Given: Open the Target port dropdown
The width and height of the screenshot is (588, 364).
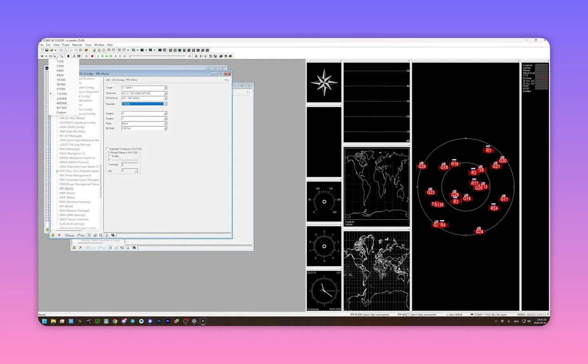Looking at the screenshot, I should coord(165,88).
